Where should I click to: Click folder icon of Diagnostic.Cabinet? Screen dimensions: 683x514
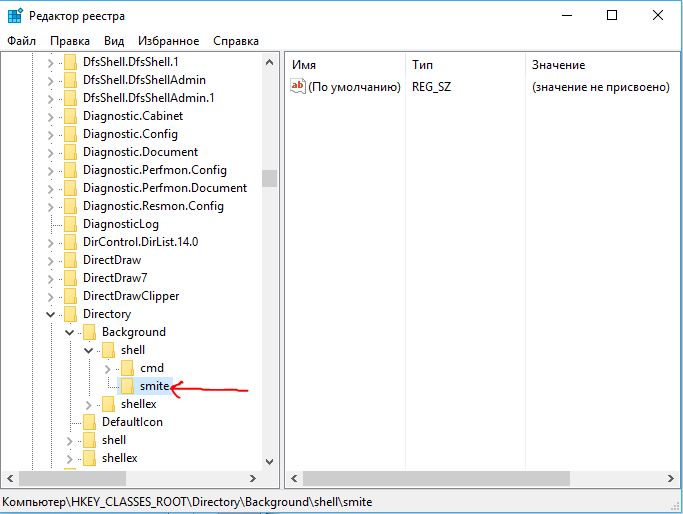[71, 116]
